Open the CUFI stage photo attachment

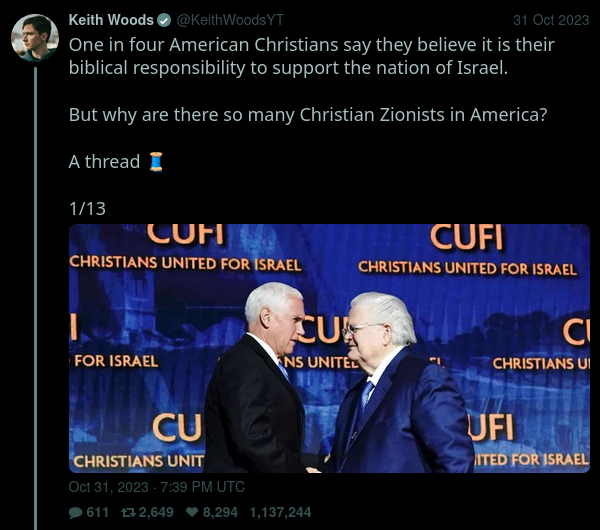[329, 348]
